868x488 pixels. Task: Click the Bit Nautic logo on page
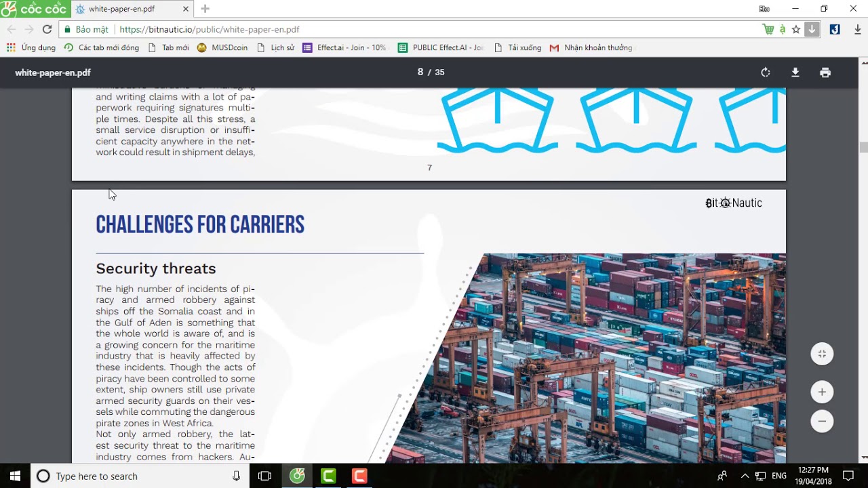pyautogui.click(x=734, y=203)
